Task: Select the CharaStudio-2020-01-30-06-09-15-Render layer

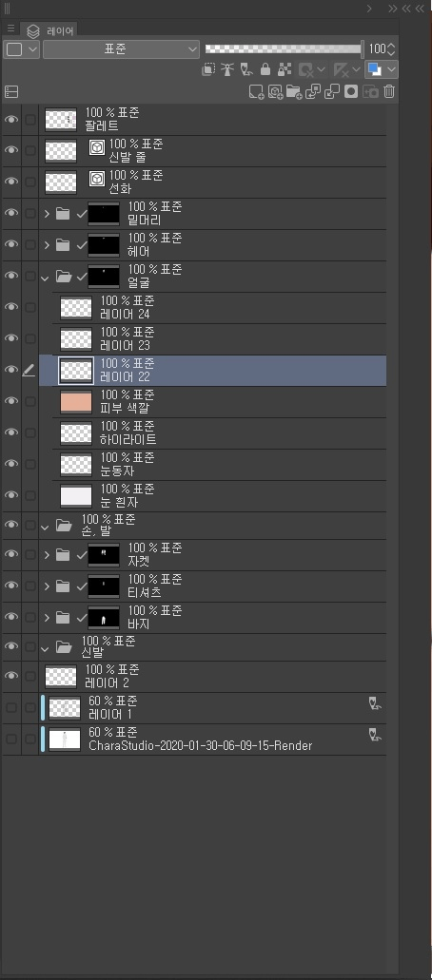Action: coord(212,740)
